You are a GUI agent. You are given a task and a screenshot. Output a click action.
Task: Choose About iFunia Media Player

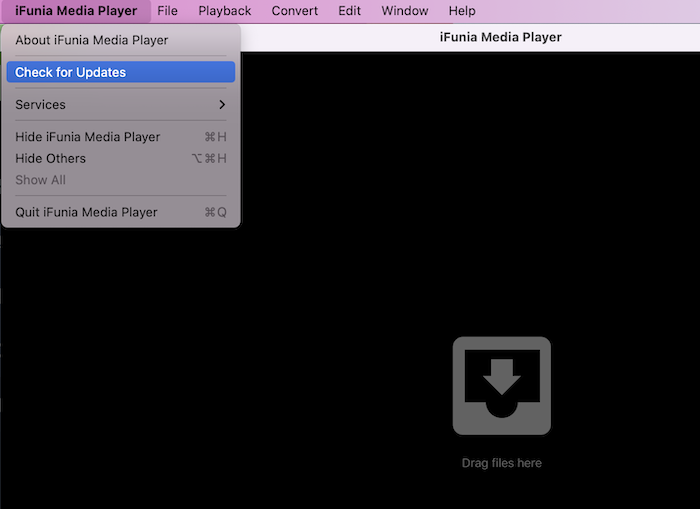(x=92, y=40)
